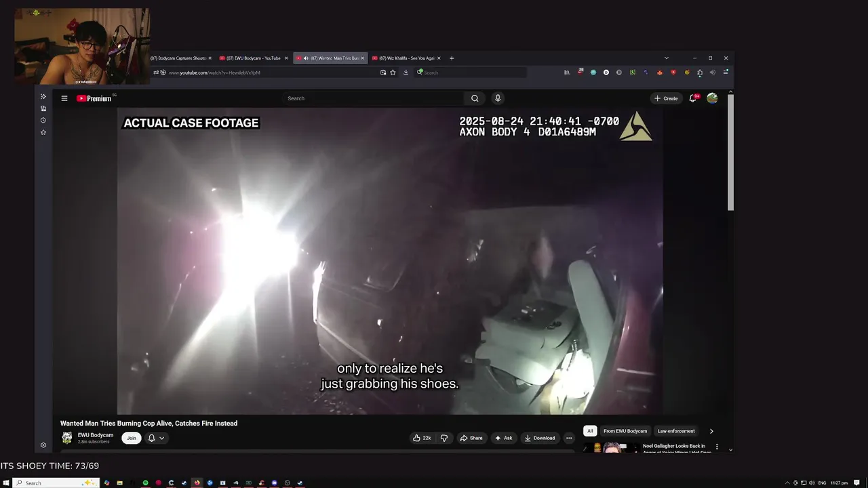
Task: Select the All filter chip
Action: coord(590,431)
